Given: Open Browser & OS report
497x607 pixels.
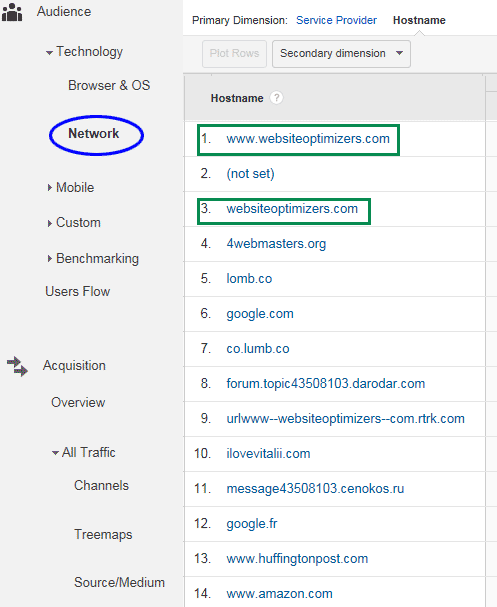Looking at the screenshot, I should click(109, 85).
